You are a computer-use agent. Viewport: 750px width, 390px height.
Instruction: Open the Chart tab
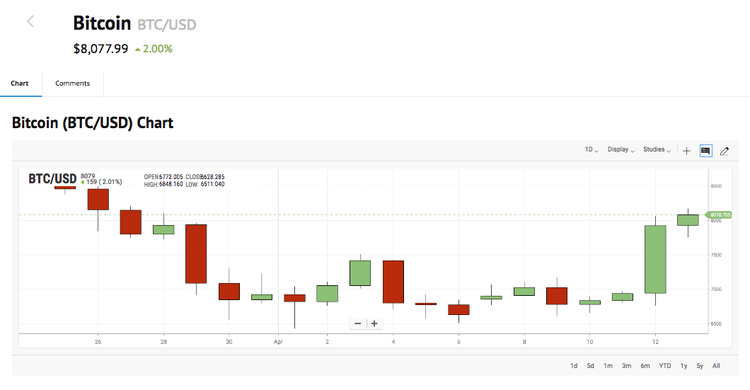[20, 83]
